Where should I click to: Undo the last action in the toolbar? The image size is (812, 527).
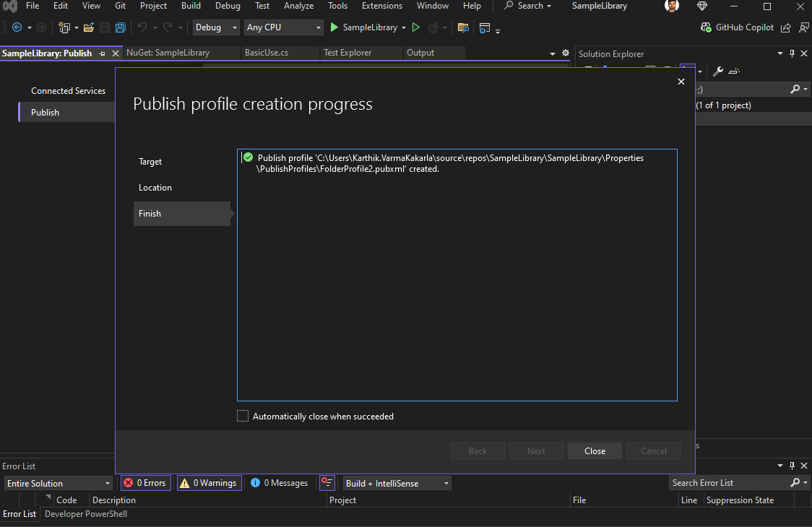coord(142,27)
